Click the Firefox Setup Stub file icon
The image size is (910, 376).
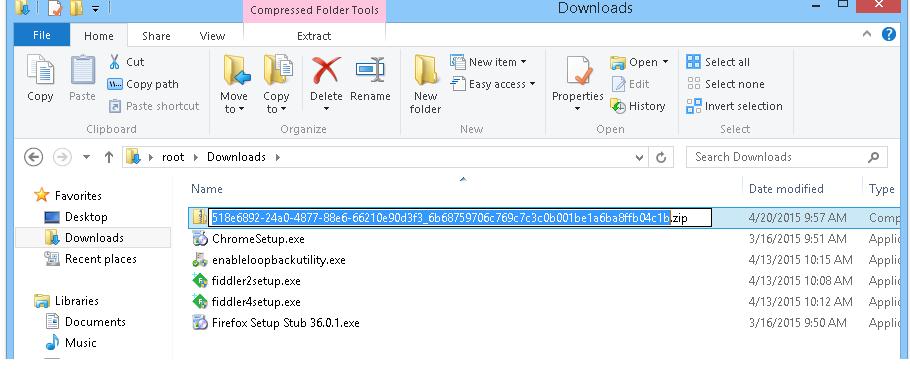(x=200, y=323)
